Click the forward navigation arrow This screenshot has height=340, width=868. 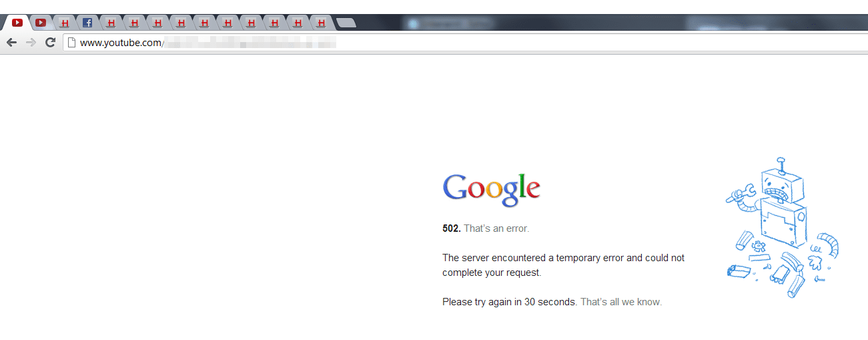click(x=31, y=43)
